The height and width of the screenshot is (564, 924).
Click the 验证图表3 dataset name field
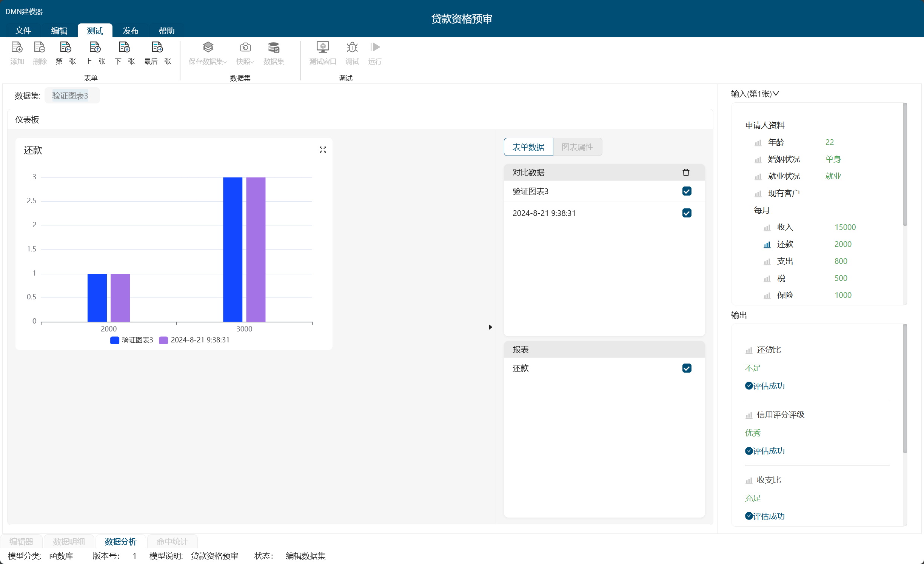pyautogui.click(x=72, y=96)
